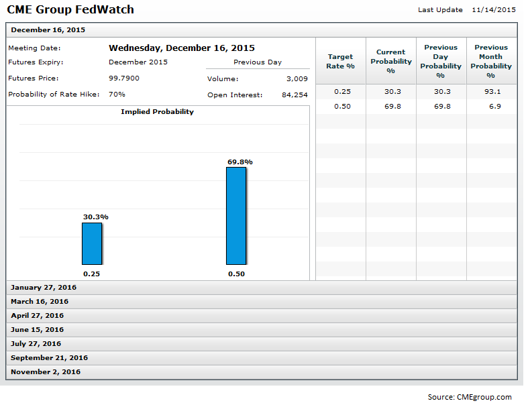Click the Source: CMEgroup.com text
Screen dimensions: 532x405
[x=470, y=397]
